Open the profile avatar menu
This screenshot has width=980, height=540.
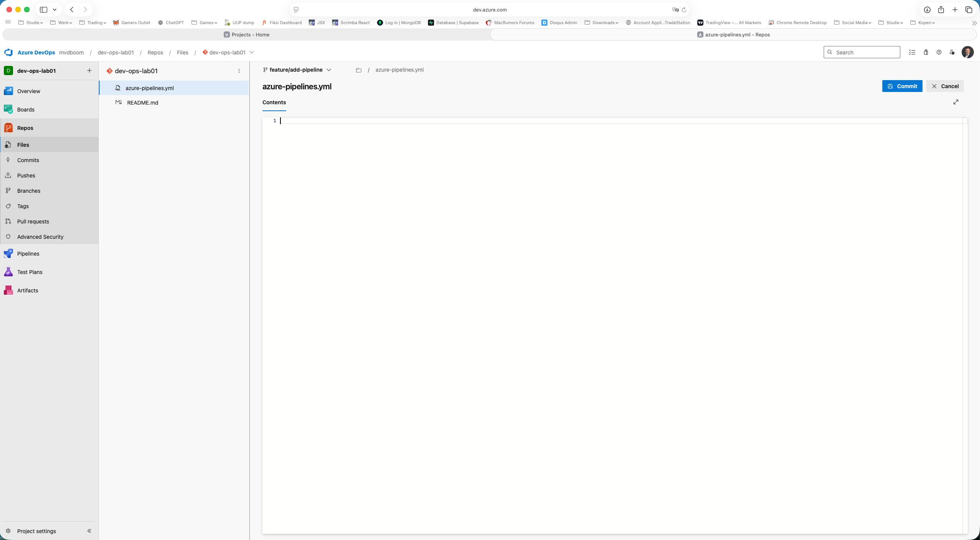tap(968, 52)
